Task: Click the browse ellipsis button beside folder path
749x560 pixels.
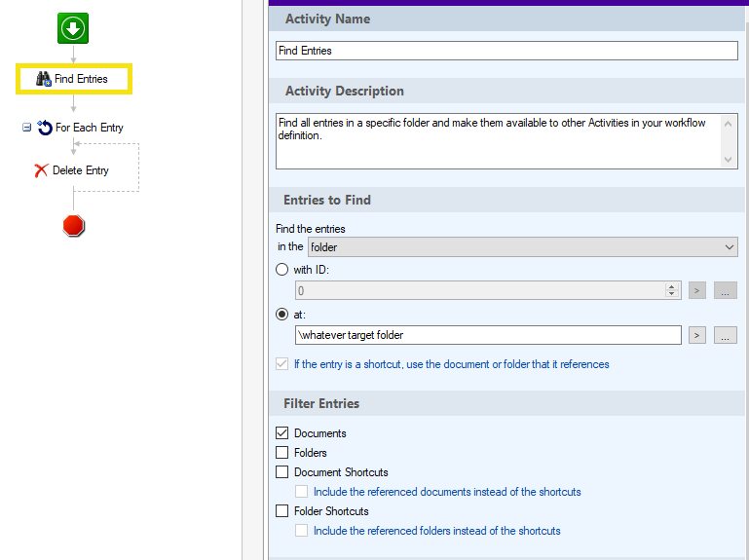Action: (x=725, y=335)
